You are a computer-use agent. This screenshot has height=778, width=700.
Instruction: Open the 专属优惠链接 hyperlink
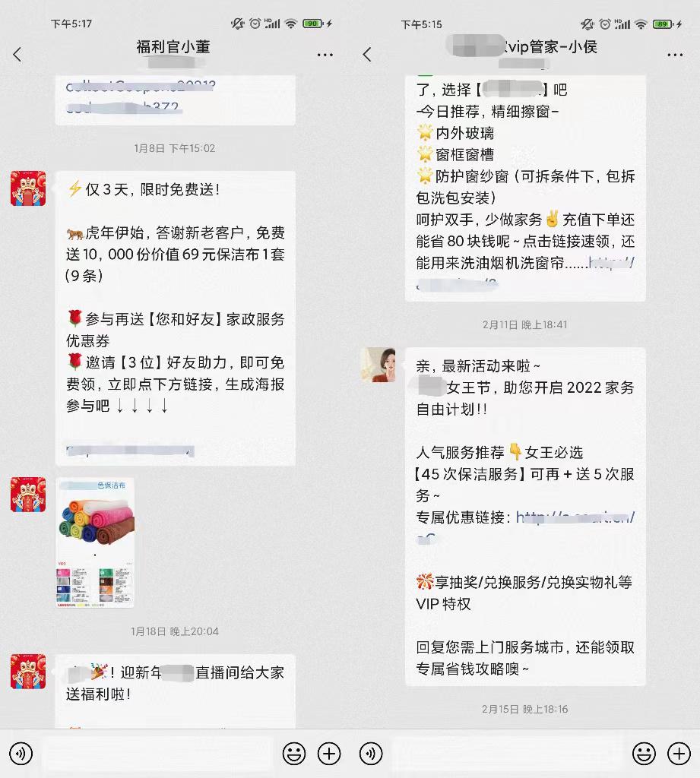575,517
